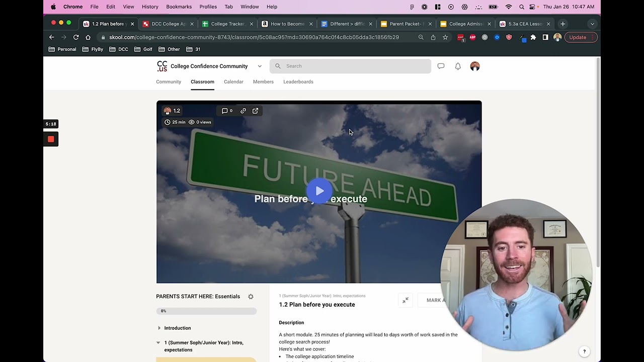
Task: Click the course settings gear icon
Action: point(251,297)
